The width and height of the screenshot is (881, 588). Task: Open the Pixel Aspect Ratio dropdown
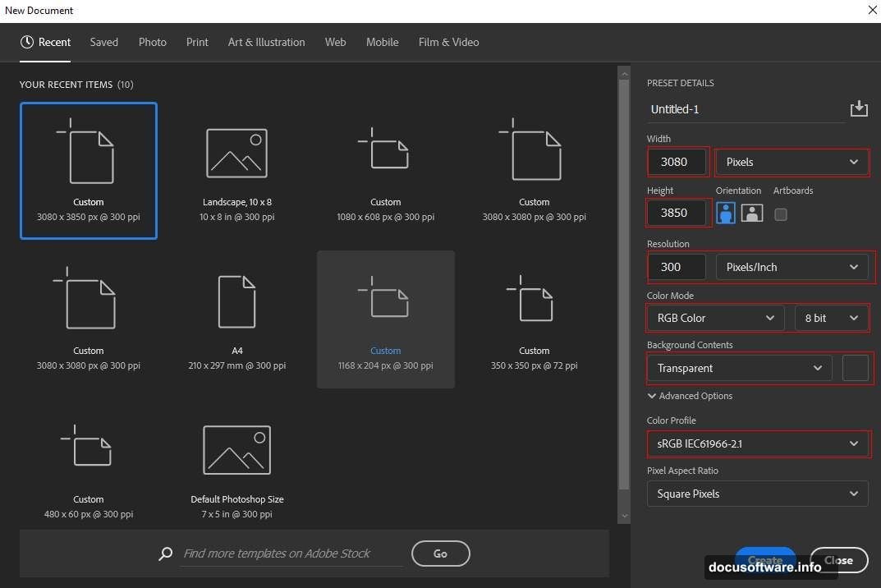click(756, 494)
